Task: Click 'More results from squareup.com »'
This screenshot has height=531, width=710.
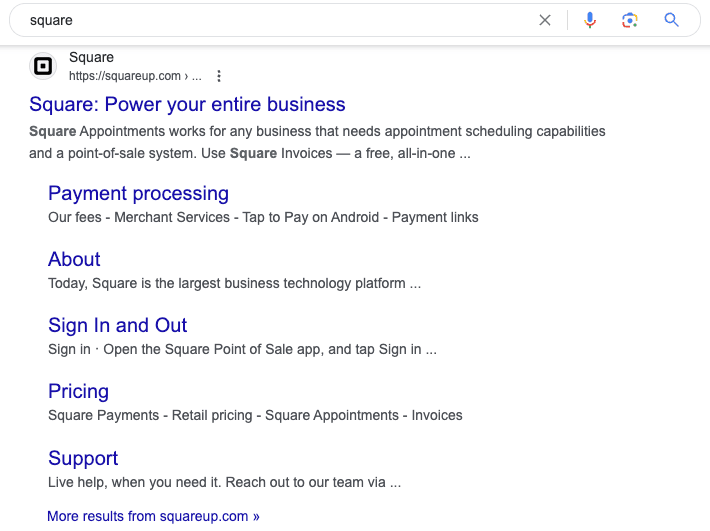Action: click(x=154, y=516)
